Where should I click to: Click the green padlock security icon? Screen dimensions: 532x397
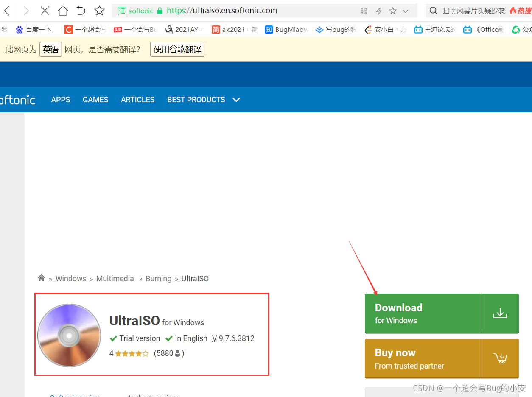160,11
